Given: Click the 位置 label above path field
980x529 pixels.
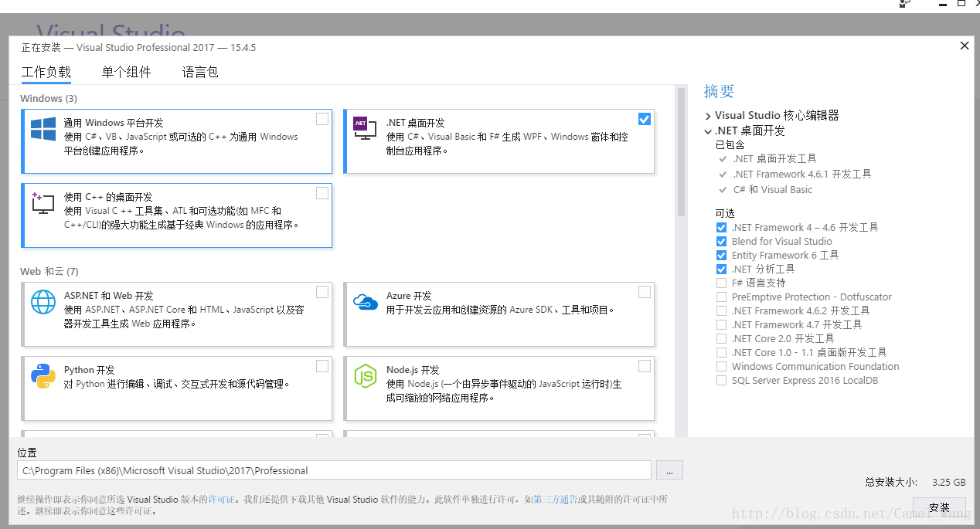Looking at the screenshot, I should 27,453.
